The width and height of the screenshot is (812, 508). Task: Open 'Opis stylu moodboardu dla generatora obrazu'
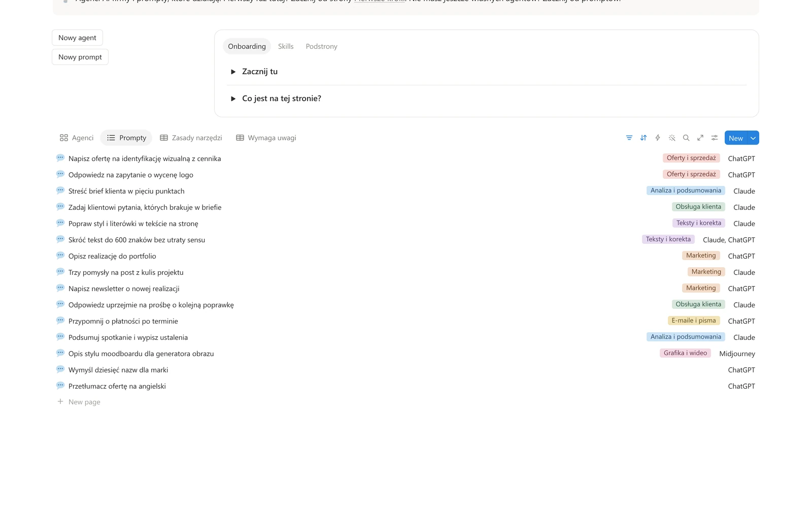141,354
